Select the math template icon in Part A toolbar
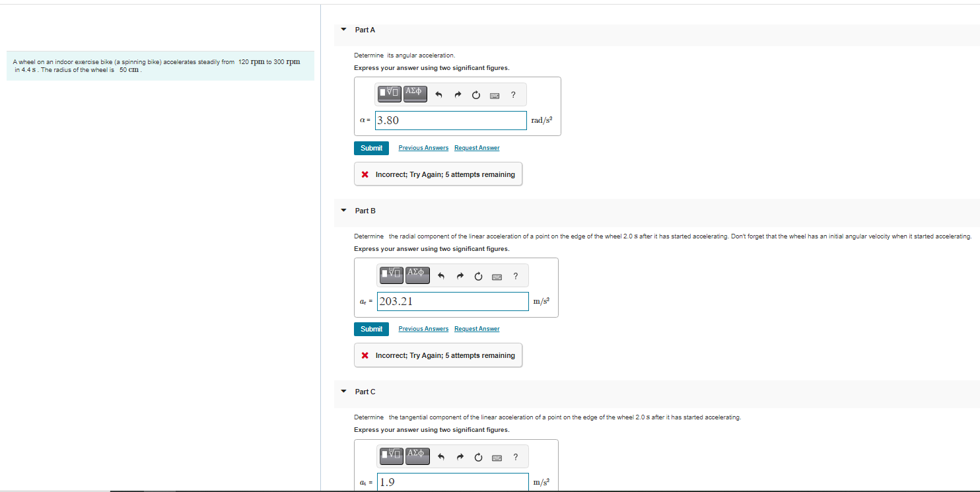The image size is (980, 492). point(389,94)
